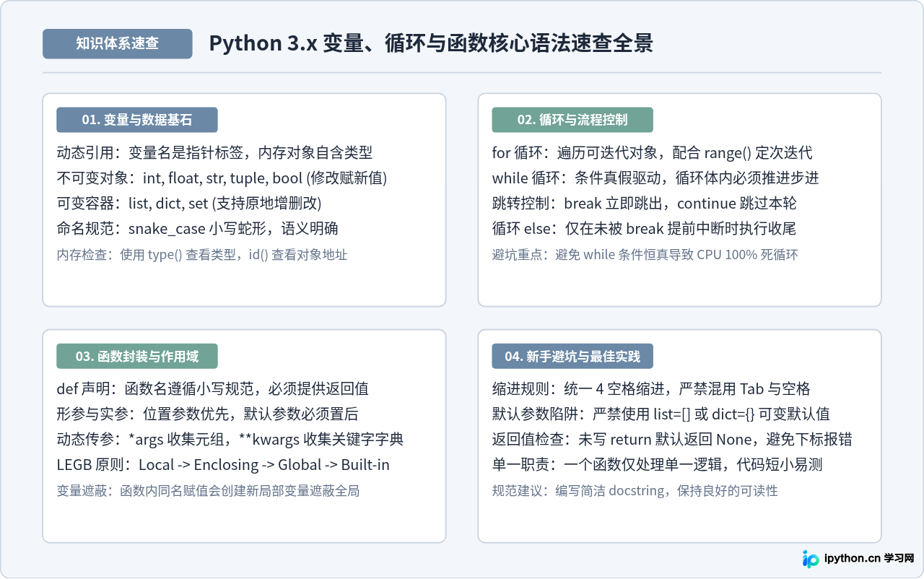Viewport: 924px width, 579px height.
Task: Select the "变量遮蔽" note line
Action: [208, 491]
